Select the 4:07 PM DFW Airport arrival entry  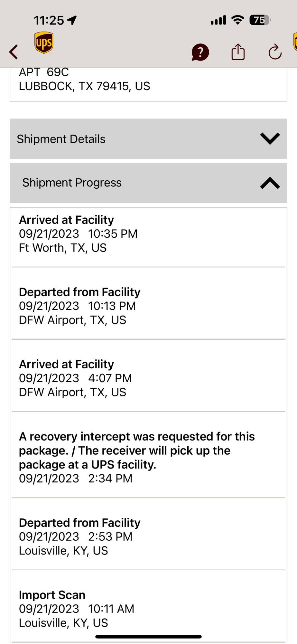(76, 378)
